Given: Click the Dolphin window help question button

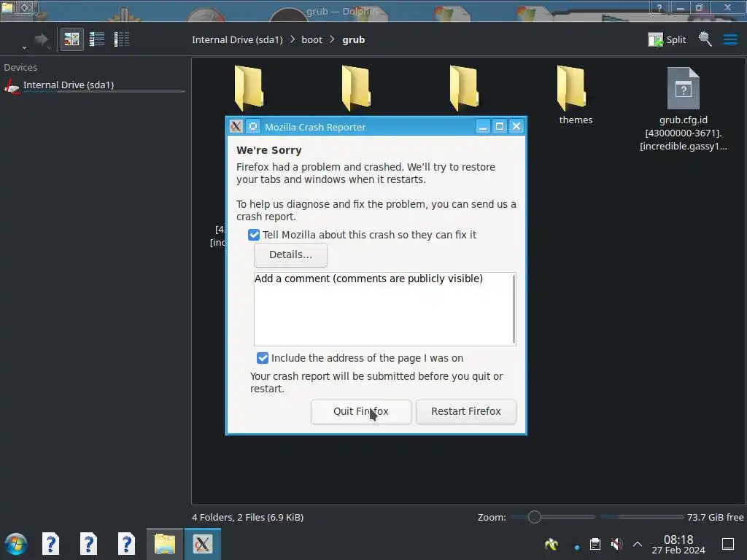Looking at the screenshot, I should (659, 7).
